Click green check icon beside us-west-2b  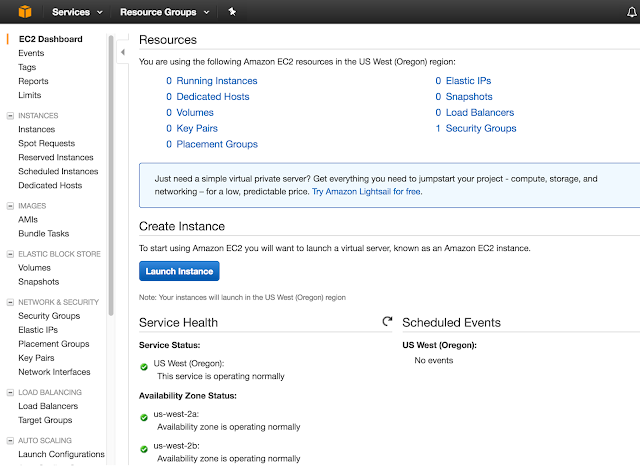[x=144, y=448]
